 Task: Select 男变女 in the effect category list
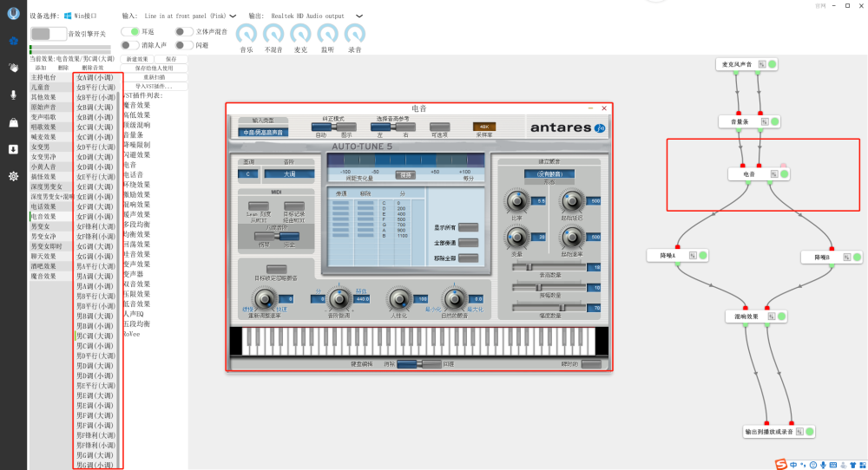(x=51, y=226)
